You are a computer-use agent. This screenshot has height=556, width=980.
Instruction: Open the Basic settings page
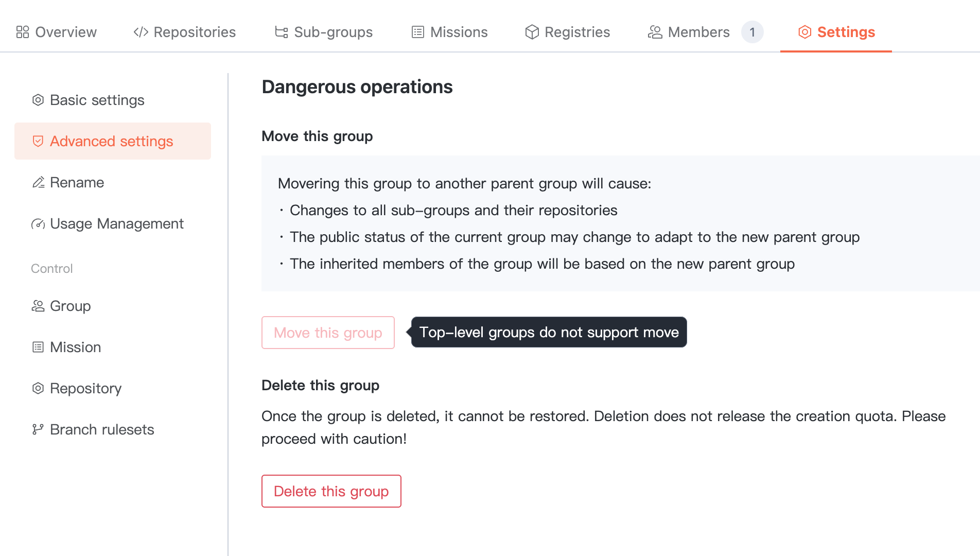coord(97,100)
